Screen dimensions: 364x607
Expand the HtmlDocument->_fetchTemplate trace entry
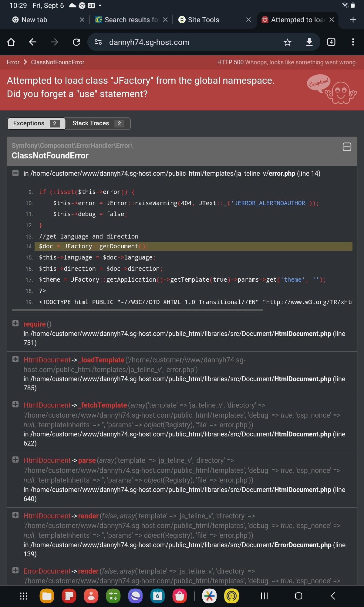coord(15,405)
